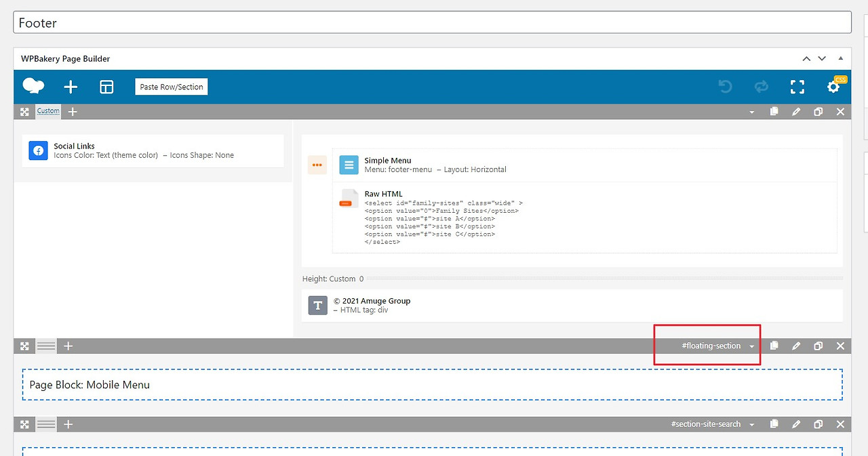Move the WPBakery Page Builder panel up

click(806, 59)
